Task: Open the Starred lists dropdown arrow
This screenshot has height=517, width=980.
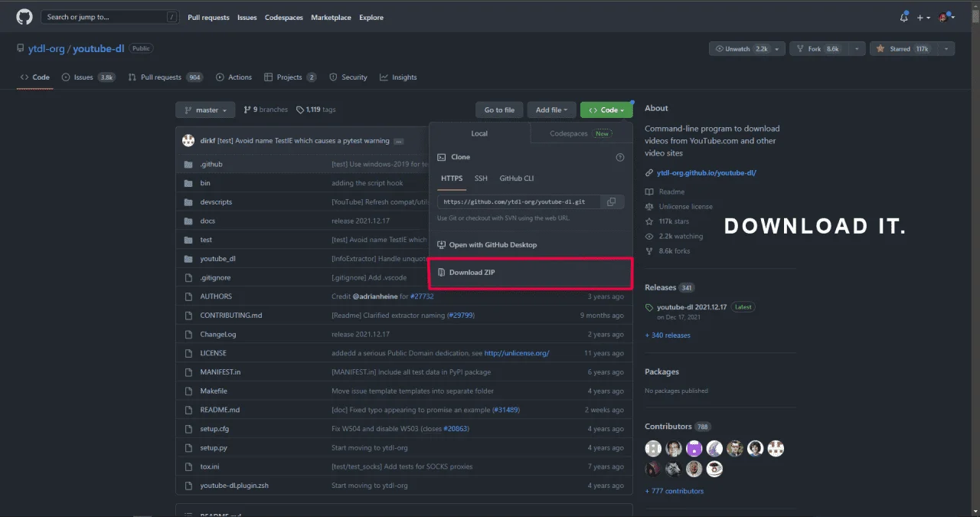Action: pos(947,48)
